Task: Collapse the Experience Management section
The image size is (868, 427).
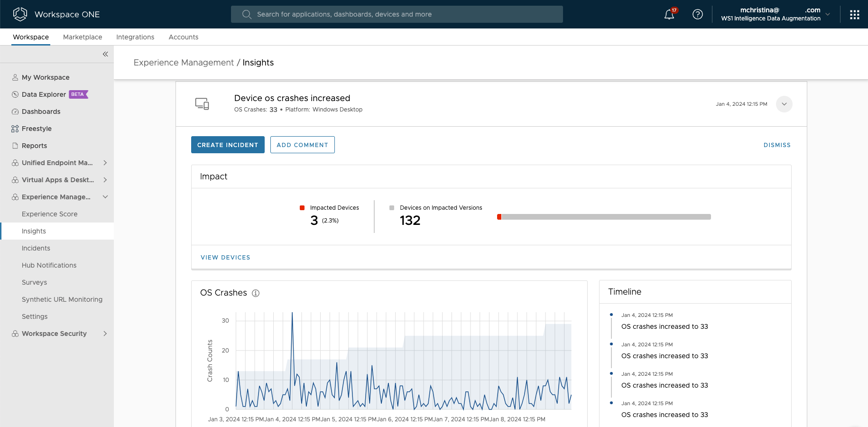Action: (105, 197)
